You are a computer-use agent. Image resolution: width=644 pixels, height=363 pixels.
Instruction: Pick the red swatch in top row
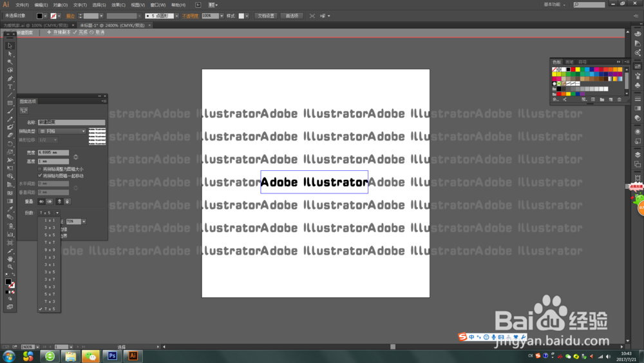pyautogui.click(x=573, y=70)
